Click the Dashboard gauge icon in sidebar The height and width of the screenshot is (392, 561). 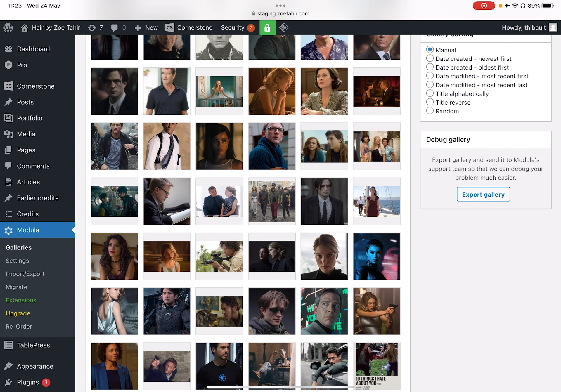8,49
